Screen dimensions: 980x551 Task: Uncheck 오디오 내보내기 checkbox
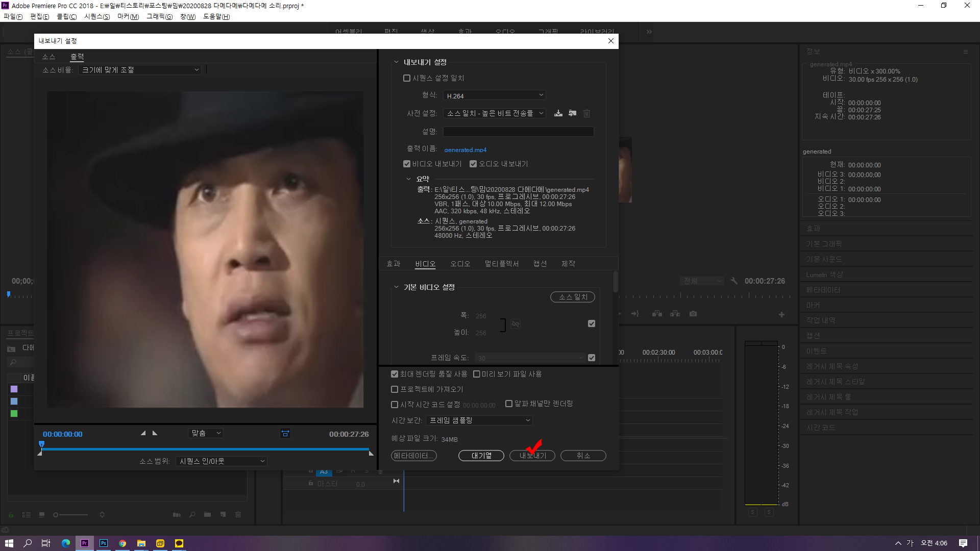point(473,164)
